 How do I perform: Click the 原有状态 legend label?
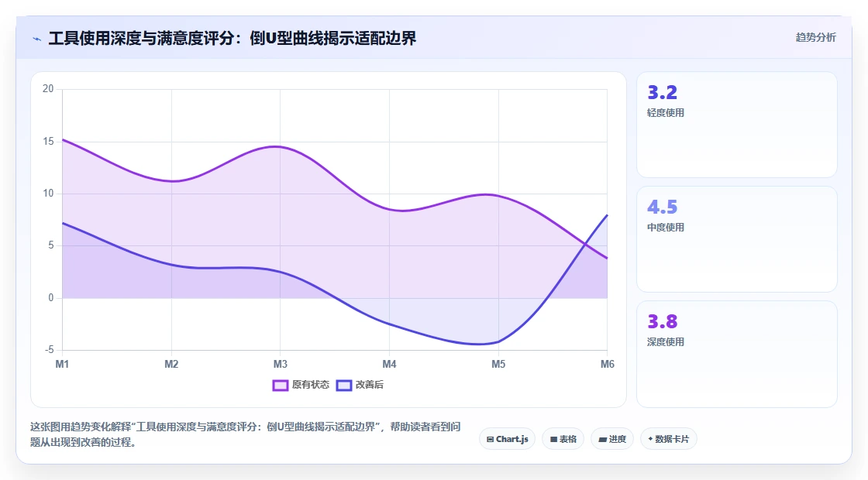click(x=311, y=385)
